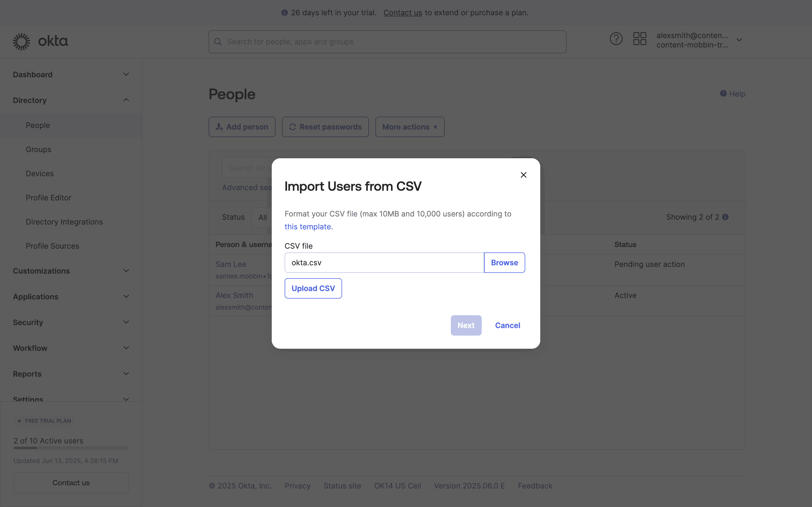Expand the Dashboard sidebar section
812x507 pixels.
pos(126,75)
